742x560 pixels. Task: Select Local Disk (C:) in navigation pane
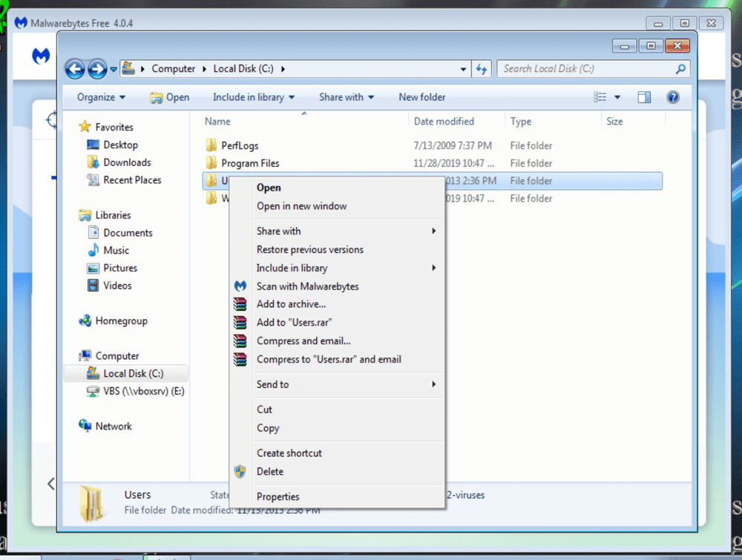pyautogui.click(x=125, y=374)
